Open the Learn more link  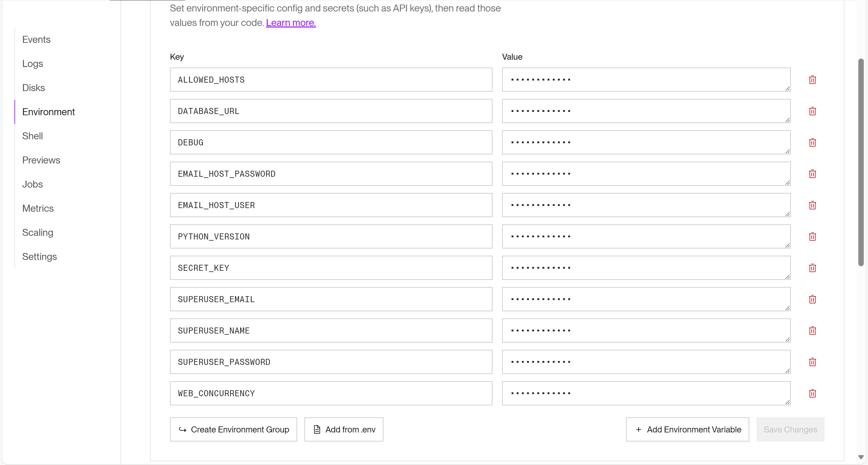pos(291,23)
